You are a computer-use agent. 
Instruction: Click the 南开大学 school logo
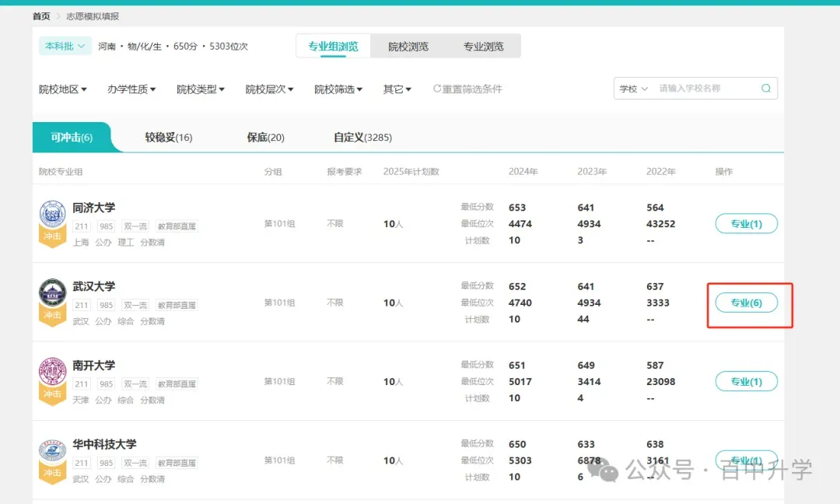(x=53, y=371)
